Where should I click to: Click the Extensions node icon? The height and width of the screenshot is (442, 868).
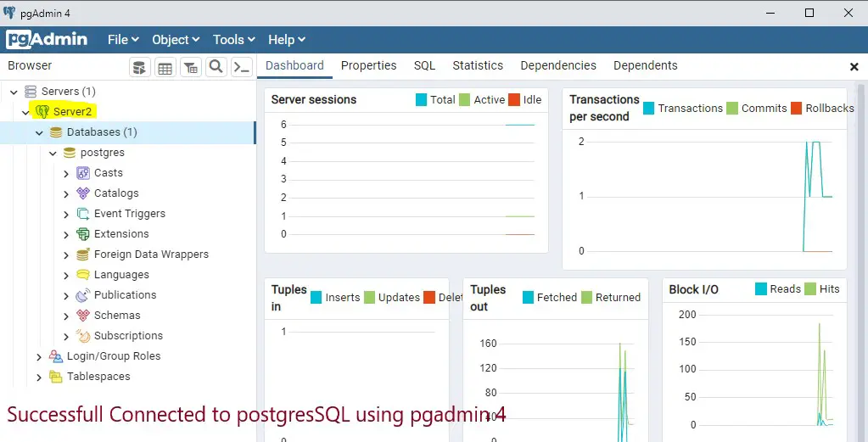(83, 234)
